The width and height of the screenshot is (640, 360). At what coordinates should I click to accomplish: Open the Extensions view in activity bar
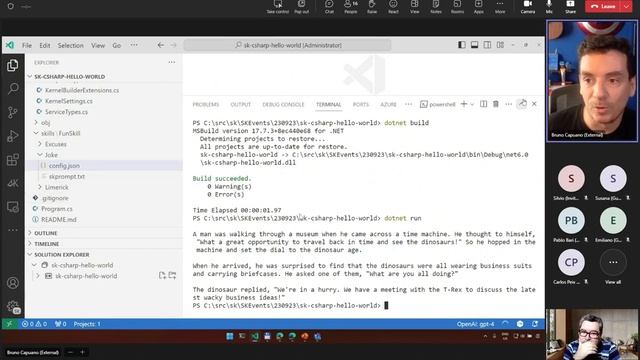(x=13, y=160)
